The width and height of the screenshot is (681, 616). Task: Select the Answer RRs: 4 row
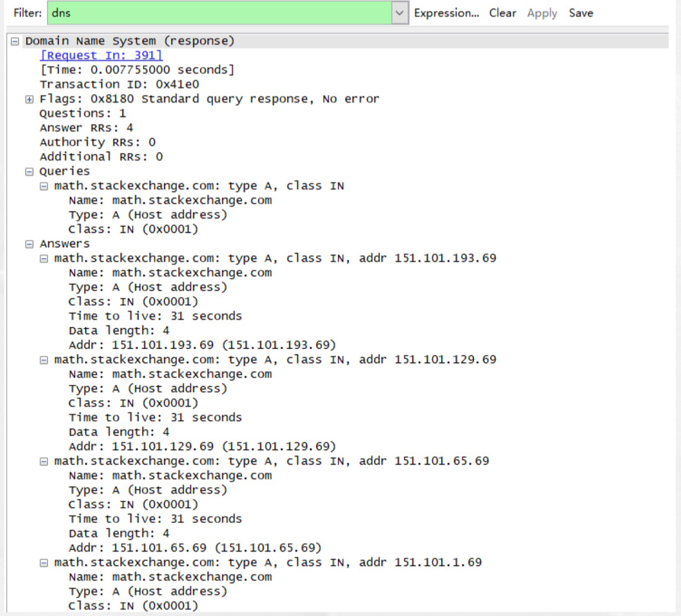pos(87,128)
